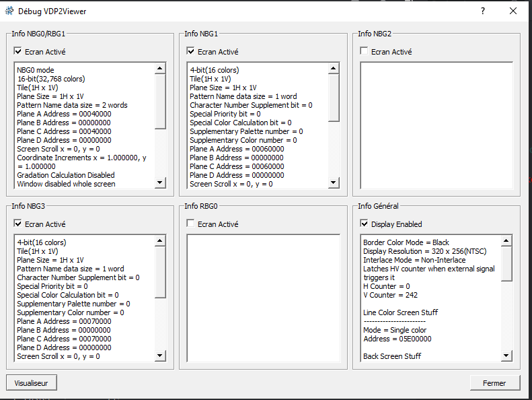Click scroll up arrow in Info Général box

coord(506,241)
